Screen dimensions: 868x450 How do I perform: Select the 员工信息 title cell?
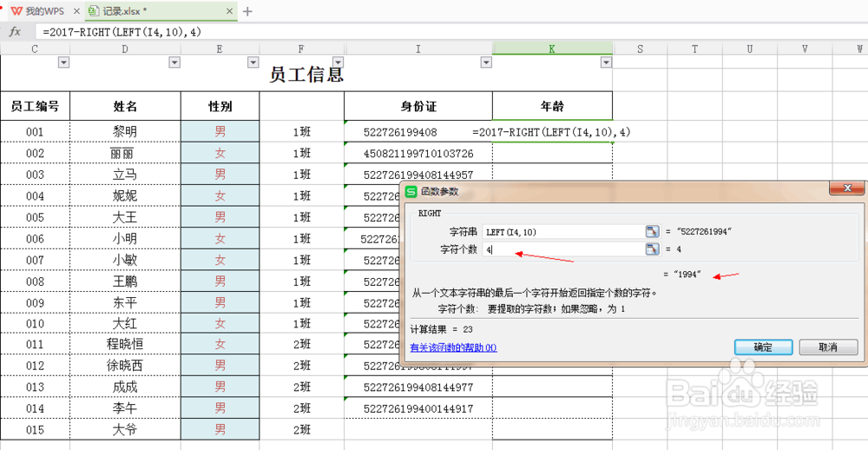coord(306,74)
